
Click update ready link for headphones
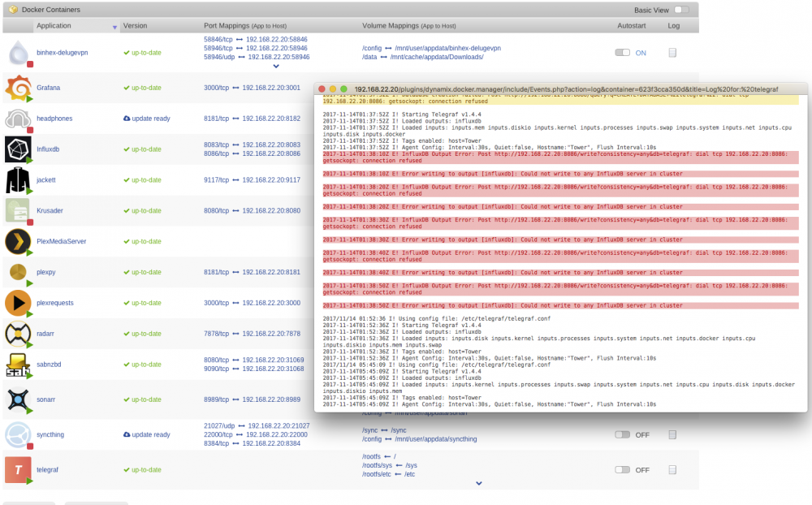(x=151, y=119)
